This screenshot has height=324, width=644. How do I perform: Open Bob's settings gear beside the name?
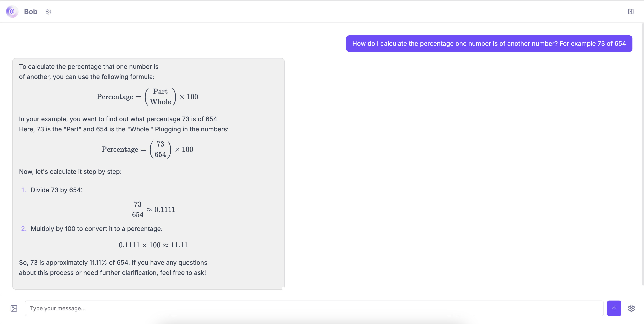click(48, 12)
